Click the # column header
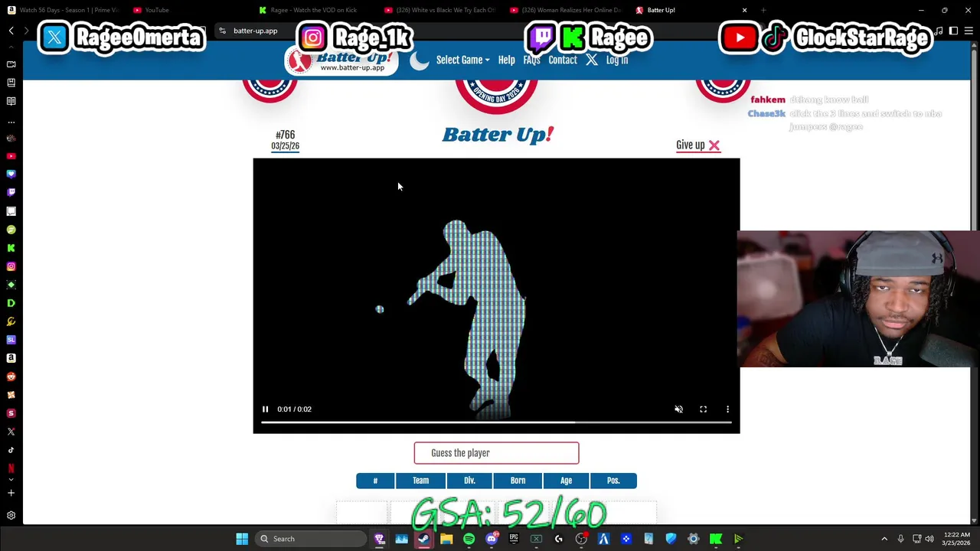The height and width of the screenshot is (551, 980). pos(375,481)
